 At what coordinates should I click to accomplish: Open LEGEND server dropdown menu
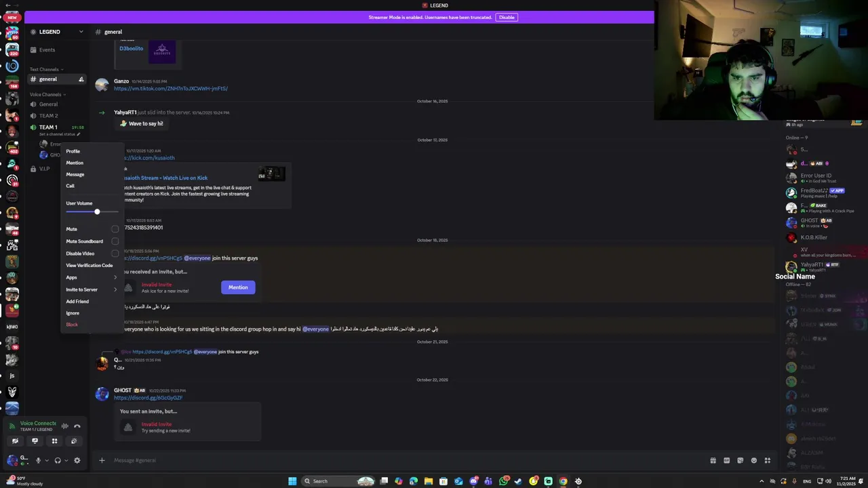(x=81, y=32)
